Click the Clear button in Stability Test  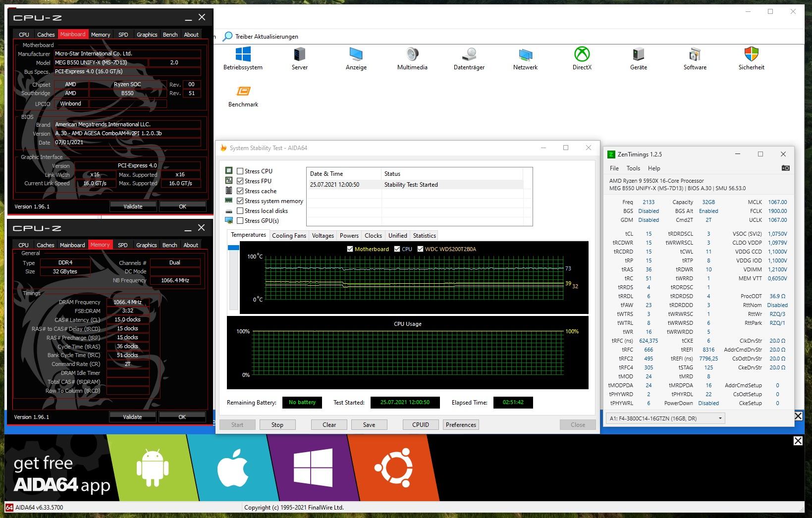click(329, 424)
